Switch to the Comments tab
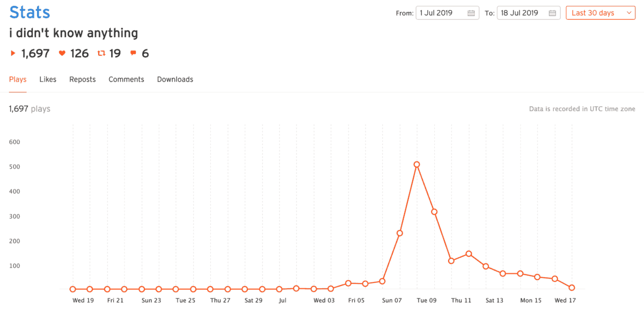This screenshot has height=320, width=644. (126, 79)
